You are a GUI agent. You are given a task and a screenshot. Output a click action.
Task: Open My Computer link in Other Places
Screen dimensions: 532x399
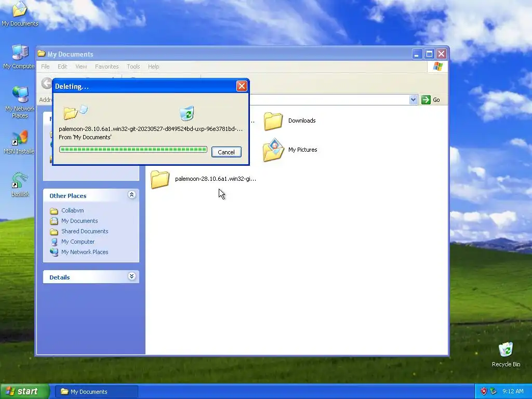(78, 242)
